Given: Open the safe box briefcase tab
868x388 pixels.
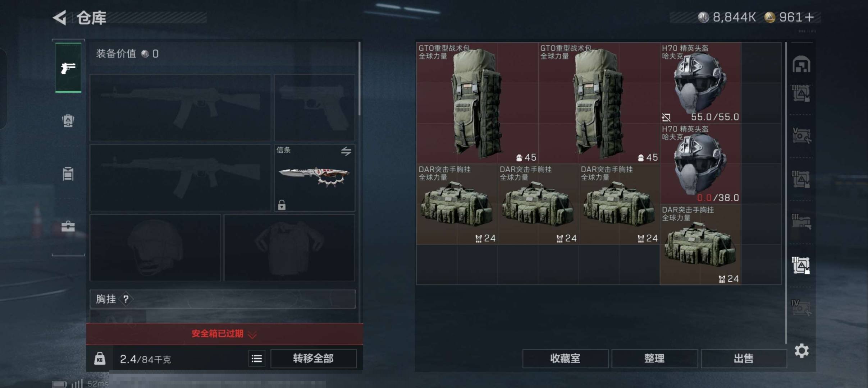Looking at the screenshot, I should (x=68, y=226).
